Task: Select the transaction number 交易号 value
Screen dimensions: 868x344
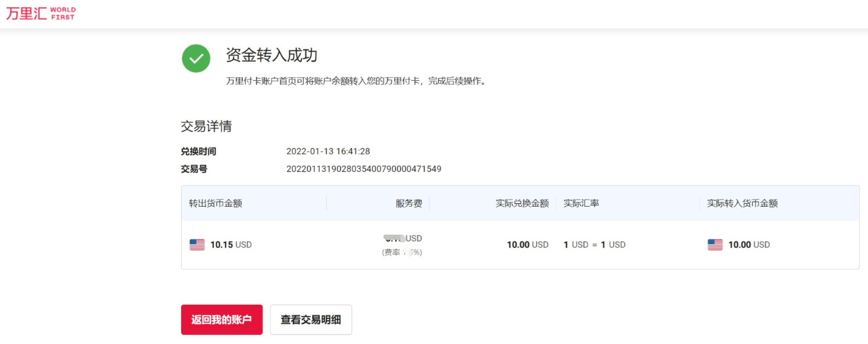Action: 364,169
